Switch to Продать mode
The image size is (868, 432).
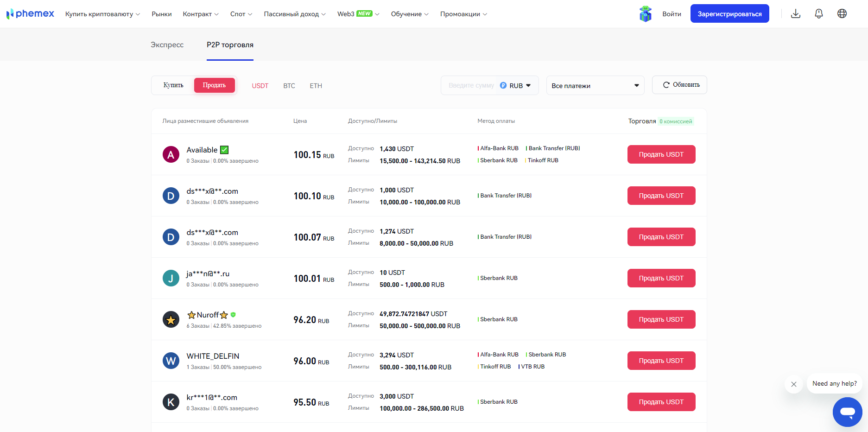click(214, 85)
